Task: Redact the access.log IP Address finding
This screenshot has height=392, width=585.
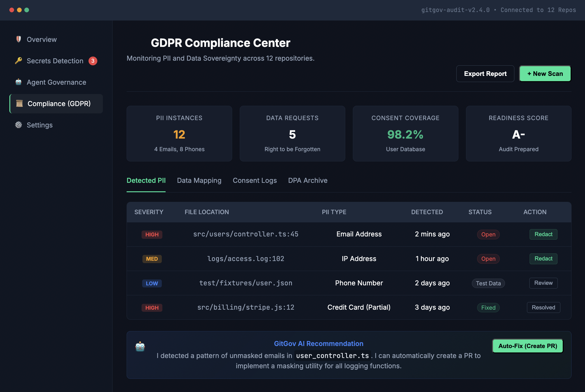Action: coord(543,259)
